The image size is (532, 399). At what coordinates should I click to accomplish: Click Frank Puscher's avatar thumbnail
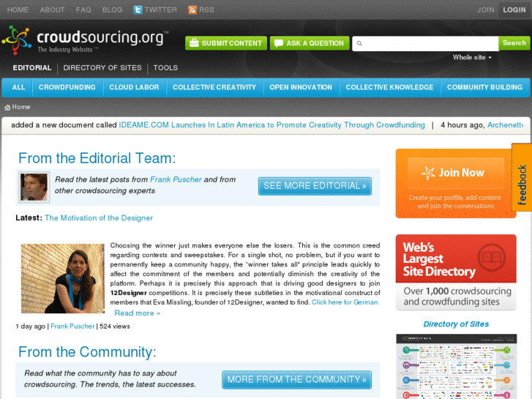tap(34, 187)
